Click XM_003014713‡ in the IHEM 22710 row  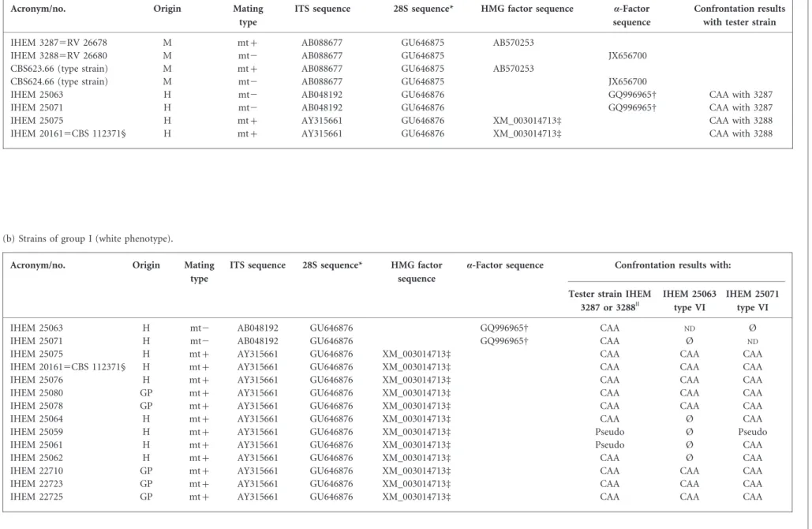(417, 471)
